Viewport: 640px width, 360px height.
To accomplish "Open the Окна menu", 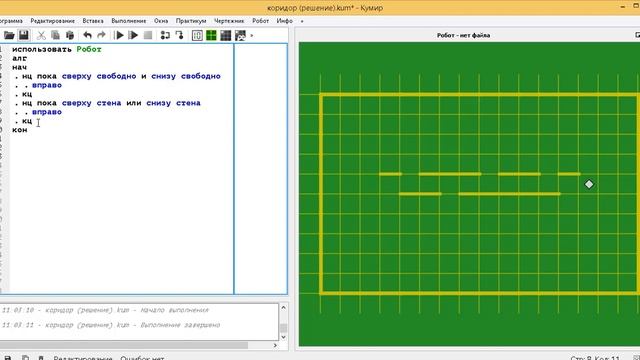I will click(161, 21).
